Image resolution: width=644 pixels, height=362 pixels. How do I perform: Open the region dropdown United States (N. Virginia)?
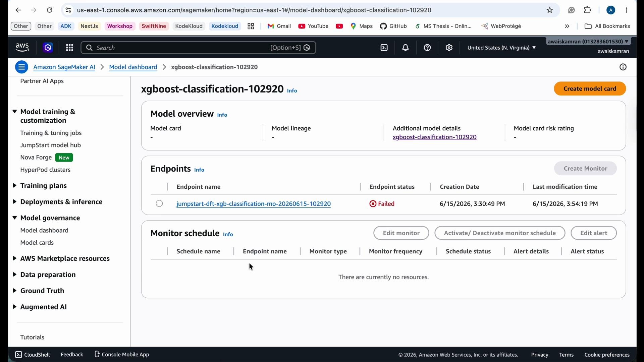[502, 48]
